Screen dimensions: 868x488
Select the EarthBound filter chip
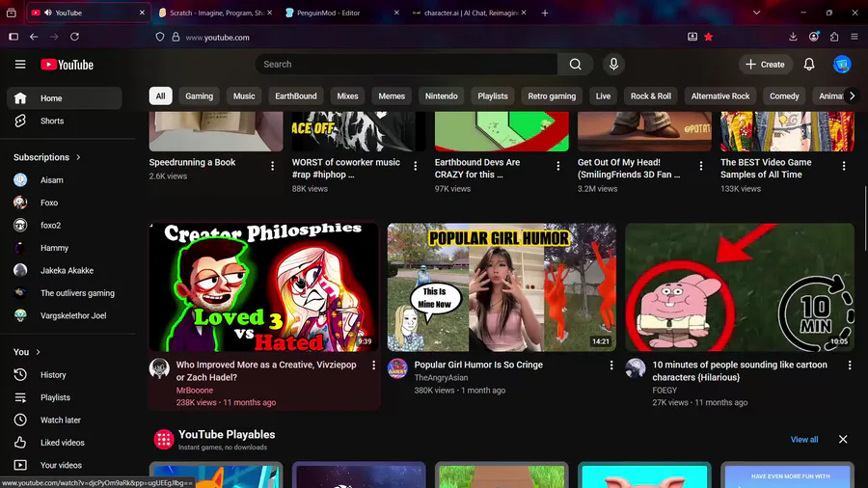coord(296,95)
